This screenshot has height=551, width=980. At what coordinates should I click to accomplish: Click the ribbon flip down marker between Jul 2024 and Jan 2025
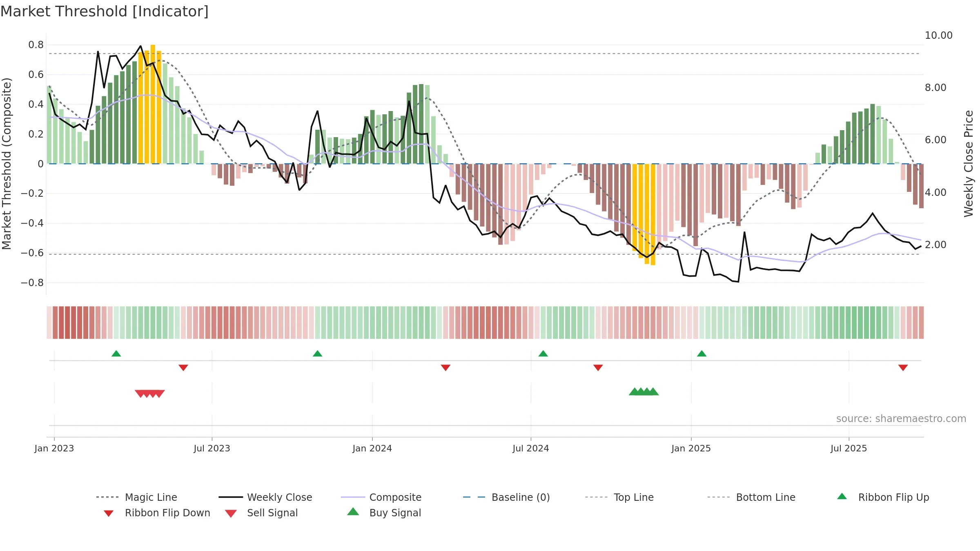pos(598,368)
